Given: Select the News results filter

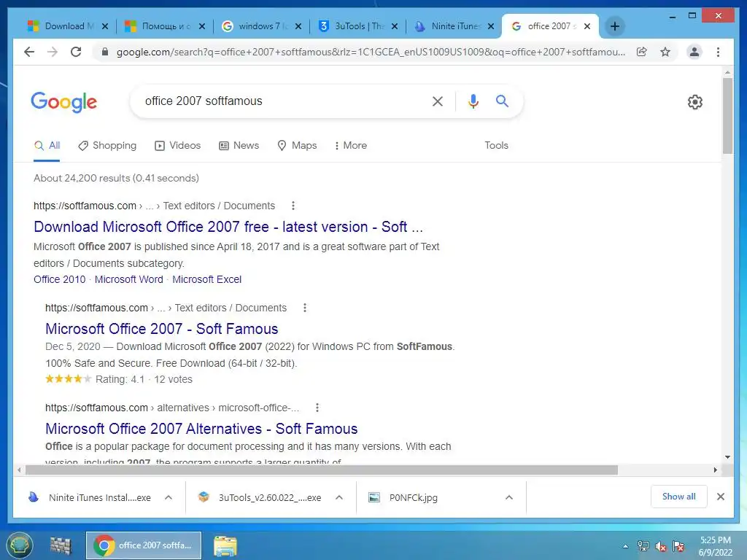Looking at the screenshot, I should (x=239, y=146).
